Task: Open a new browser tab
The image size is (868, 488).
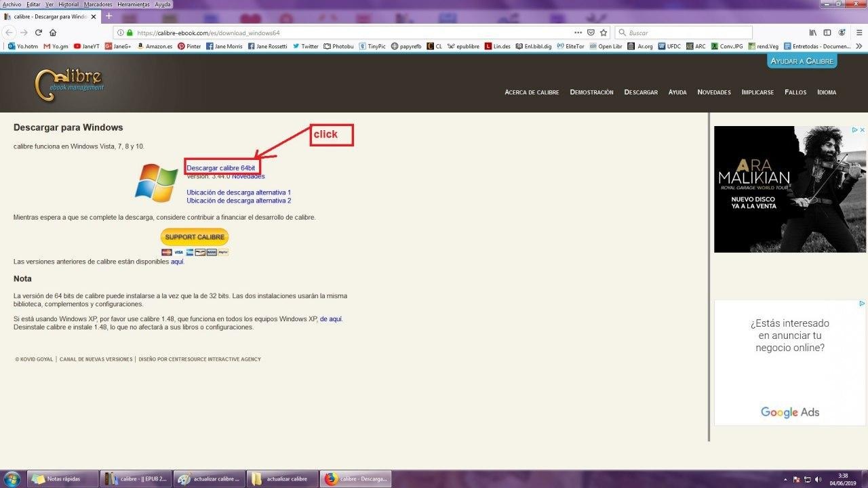Action: pos(108,16)
